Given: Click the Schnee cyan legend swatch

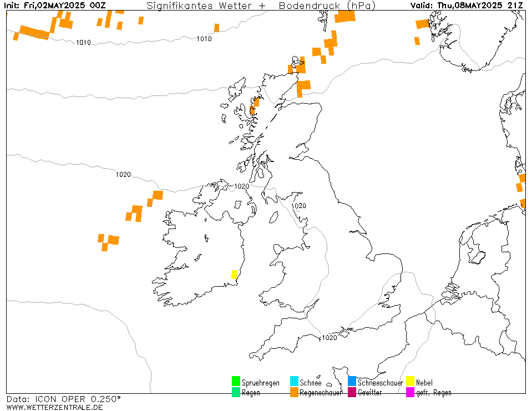Looking at the screenshot, I should pyautogui.click(x=294, y=381).
